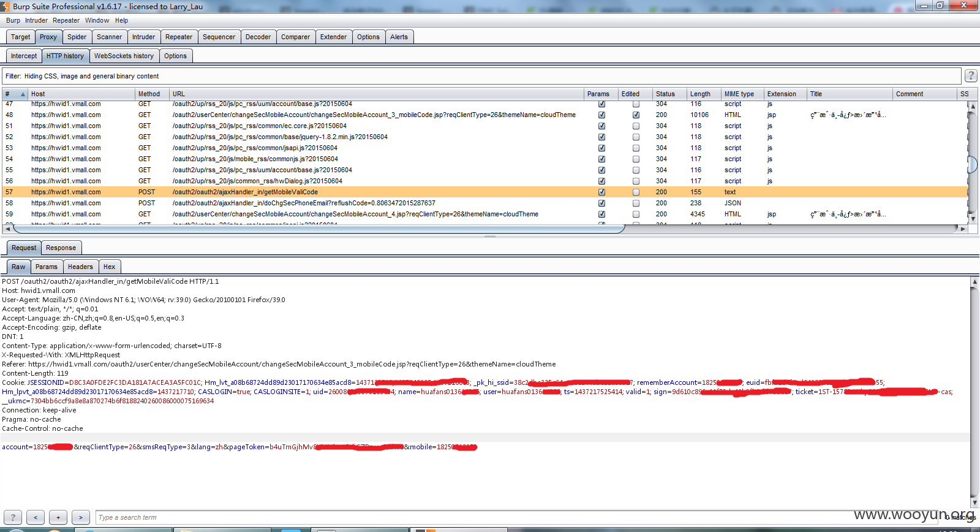Image resolution: width=980 pixels, height=532 pixels.
Task: Switch to the Spider tab
Action: point(77,37)
